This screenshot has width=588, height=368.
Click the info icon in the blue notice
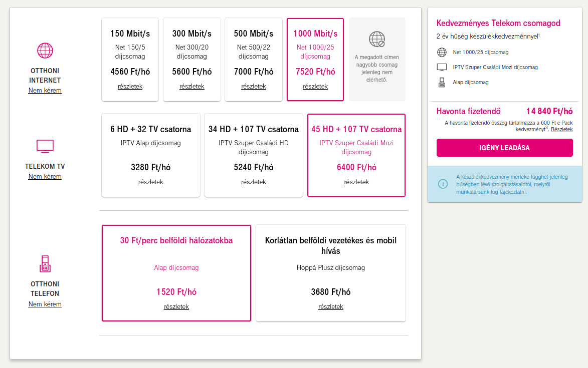pyautogui.click(x=443, y=184)
